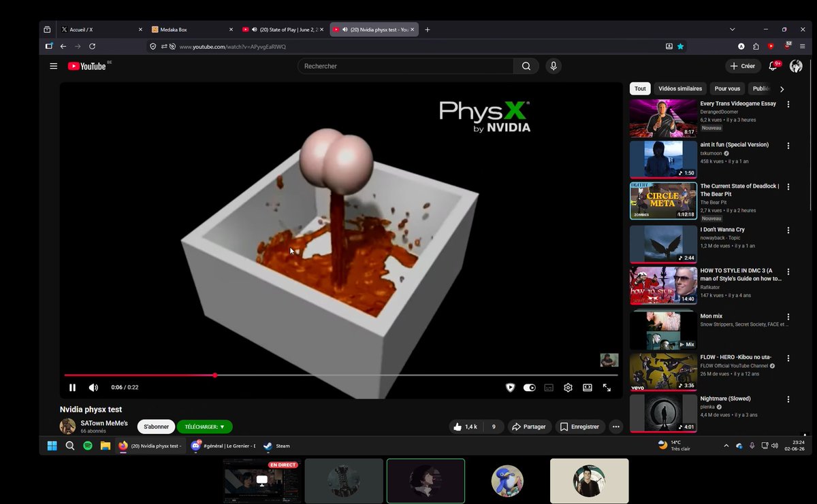The width and height of the screenshot is (817, 504).
Task: Select the Pour vous chip
Action: tap(727, 88)
